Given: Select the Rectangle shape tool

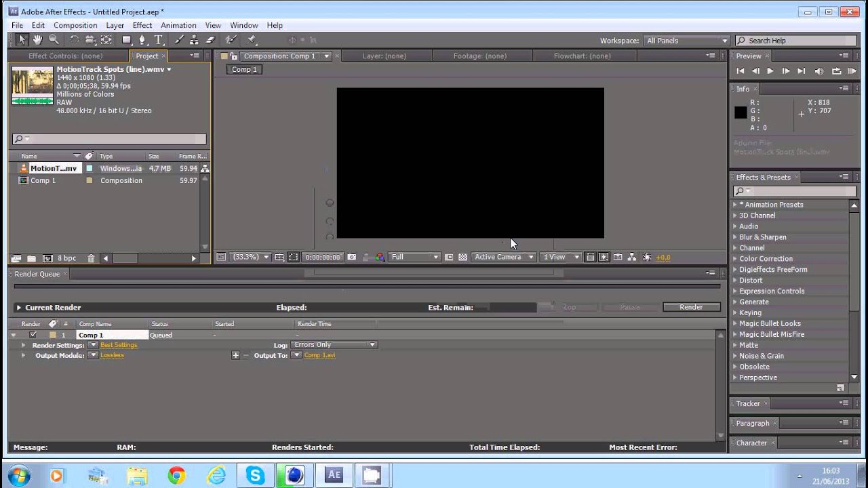Looking at the screenshot, I should pos(127,40).
